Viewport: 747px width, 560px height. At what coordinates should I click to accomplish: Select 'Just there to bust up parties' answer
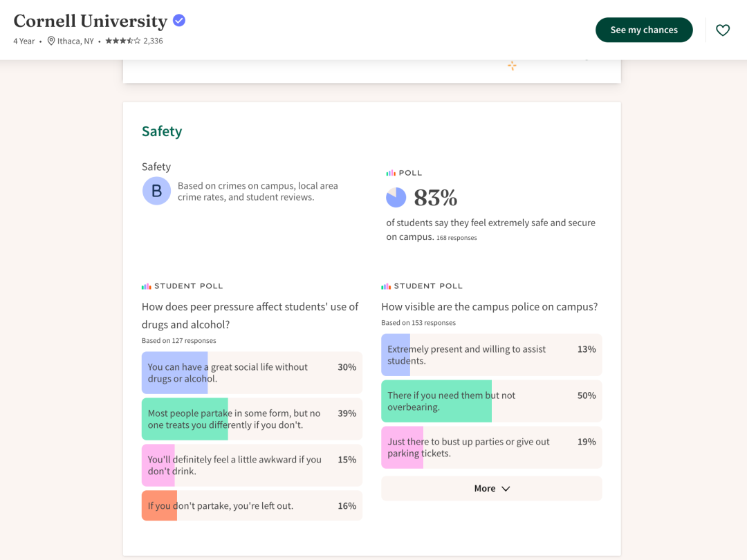[492, 447]
